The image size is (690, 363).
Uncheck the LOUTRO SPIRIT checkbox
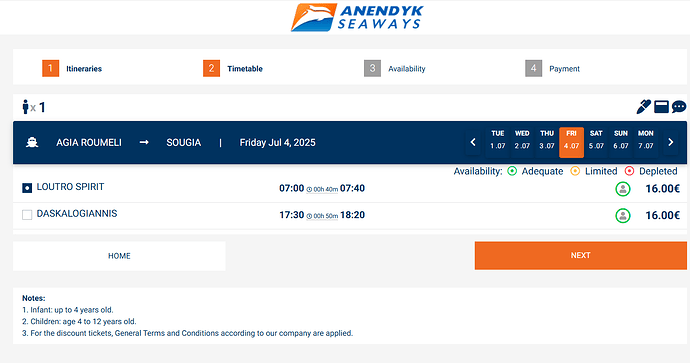[x=27, y=188]
